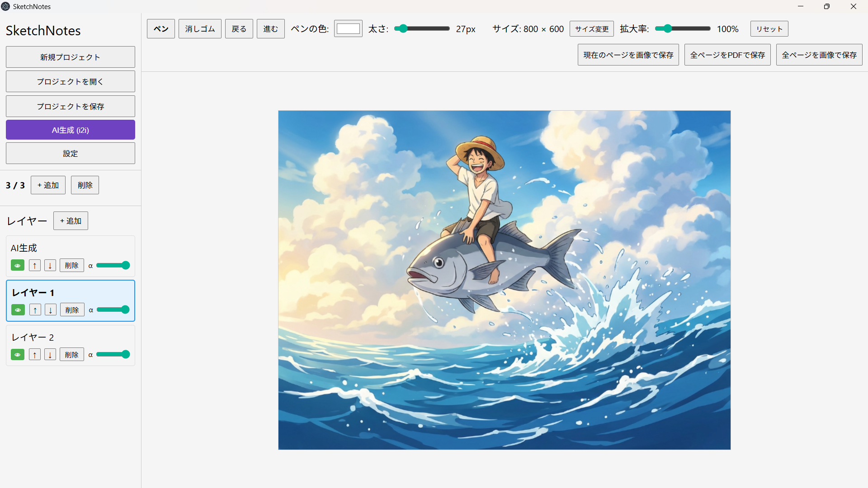Move the AI生成 layer down

50,265
